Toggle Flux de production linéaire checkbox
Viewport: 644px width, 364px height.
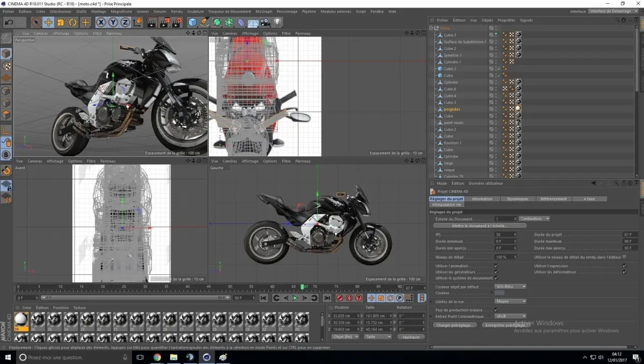[x=496, y=310]
